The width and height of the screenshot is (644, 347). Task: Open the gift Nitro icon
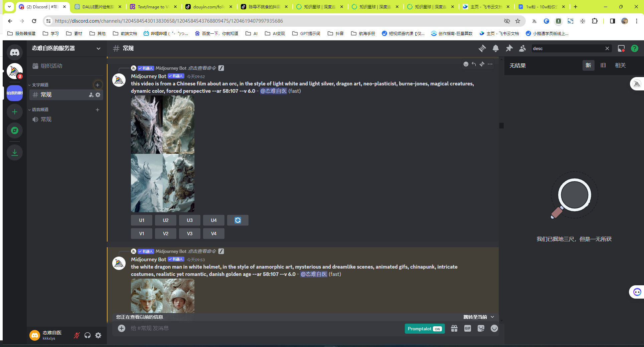(x=454, y=328)
